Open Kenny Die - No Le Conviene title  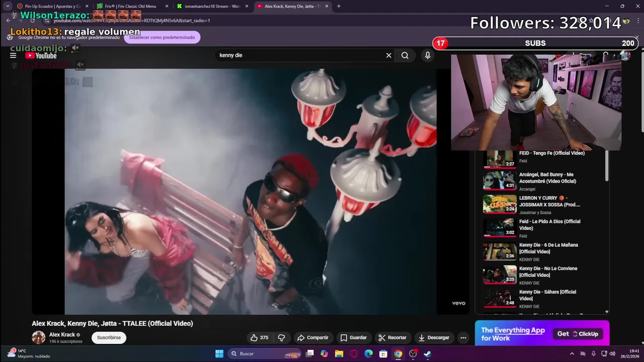pos(548,272)
